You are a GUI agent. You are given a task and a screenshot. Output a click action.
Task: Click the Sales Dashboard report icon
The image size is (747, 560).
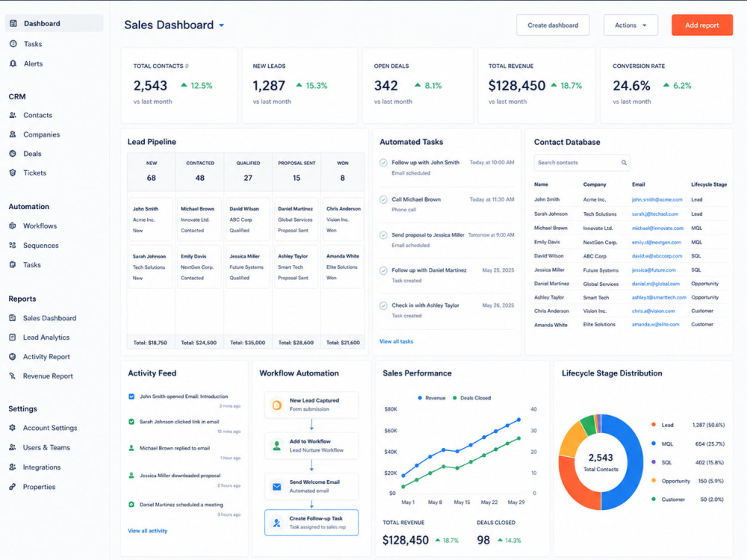pos(13,317)
